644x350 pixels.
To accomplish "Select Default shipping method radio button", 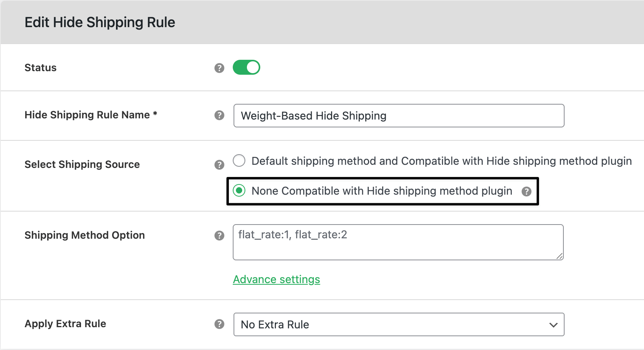I will click(239, 160).
